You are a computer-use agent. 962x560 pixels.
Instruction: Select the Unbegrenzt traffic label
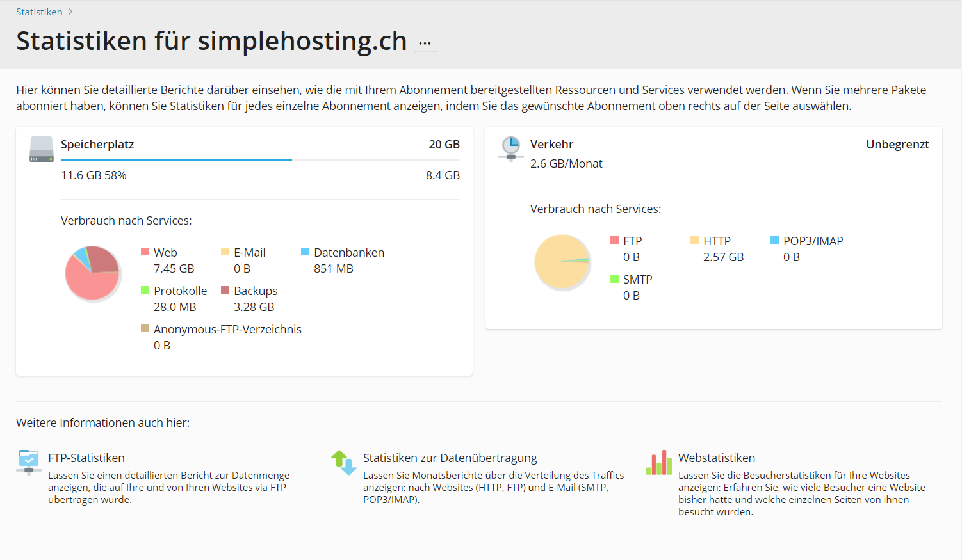(x=897, y=144)
